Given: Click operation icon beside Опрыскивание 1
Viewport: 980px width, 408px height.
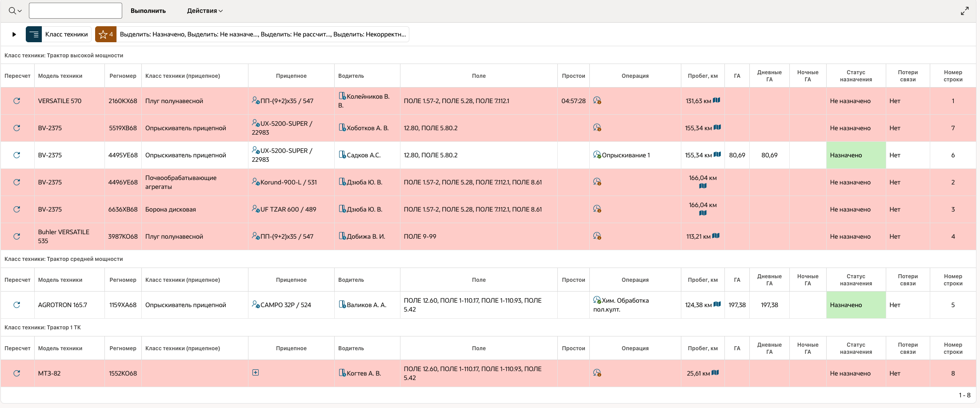Looking at the screenshot, I should pyautogui.click(x=597, y=155).
